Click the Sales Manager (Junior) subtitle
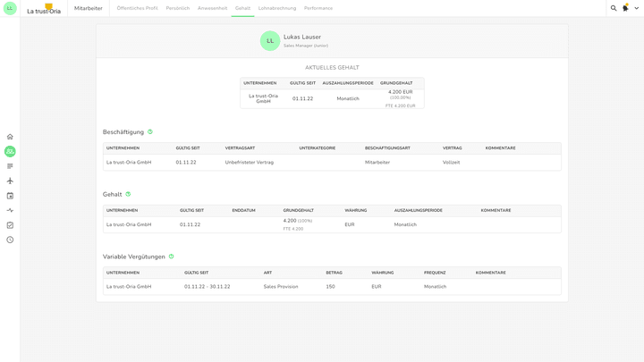Viewport: 644px width, 362px height. pos(306,46)
